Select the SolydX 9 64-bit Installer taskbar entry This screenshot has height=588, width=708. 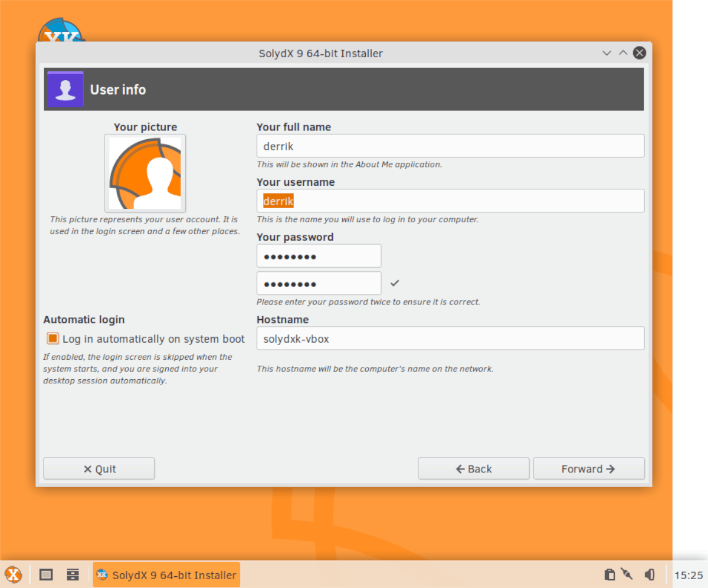[166, 574]
